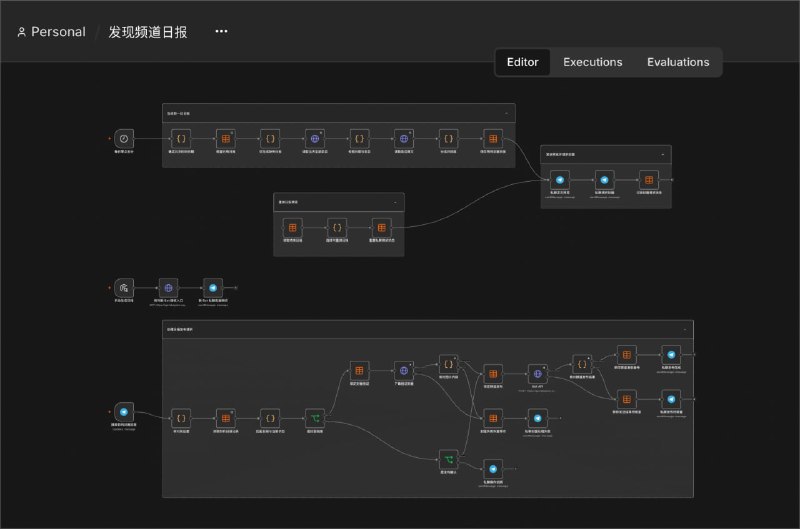This screenshot has width=800, height=529.
Task: Select Code node just before green Switch in bottom group
Action: (x=270, y=418)
